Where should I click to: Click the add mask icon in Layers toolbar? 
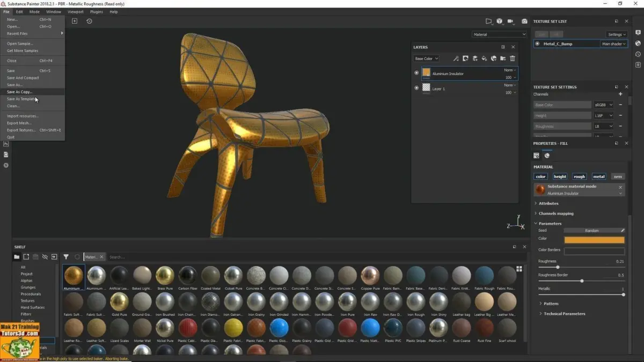[465, 58]
